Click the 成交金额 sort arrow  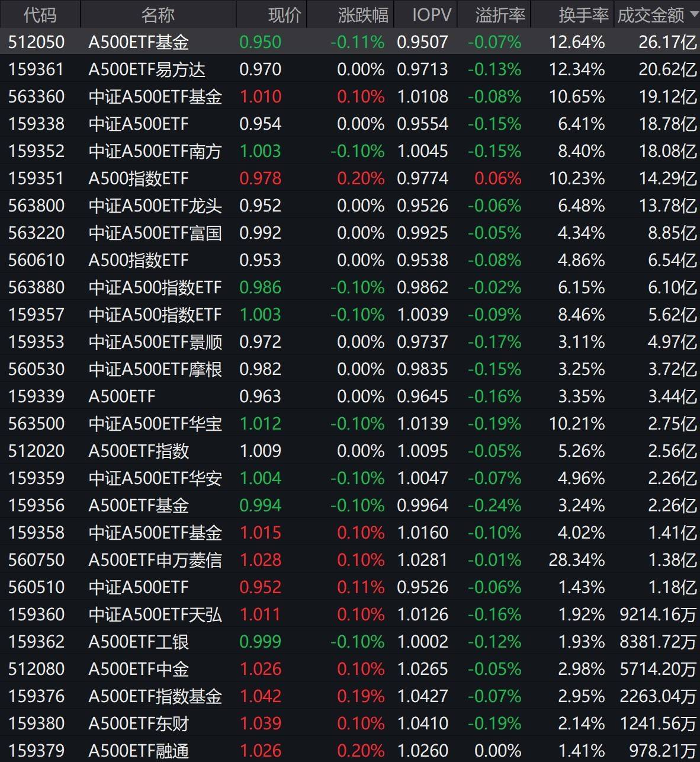[694, 15]
